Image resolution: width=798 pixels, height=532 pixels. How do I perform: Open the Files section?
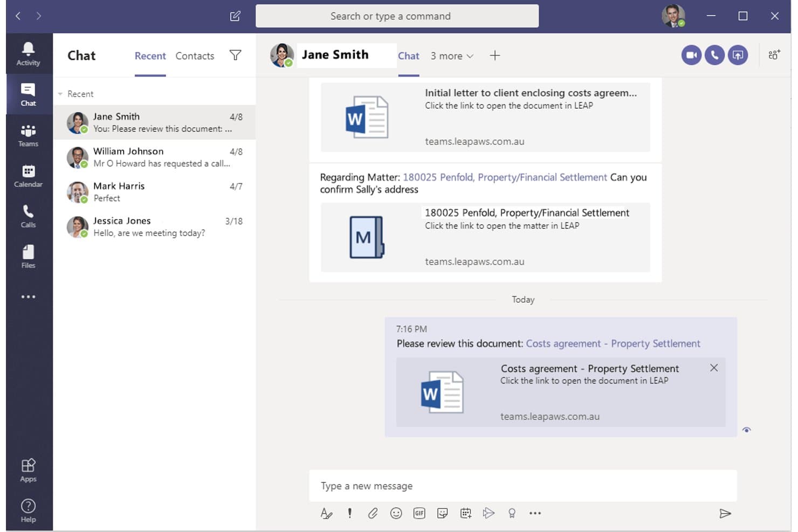click(x=29, y=257)
